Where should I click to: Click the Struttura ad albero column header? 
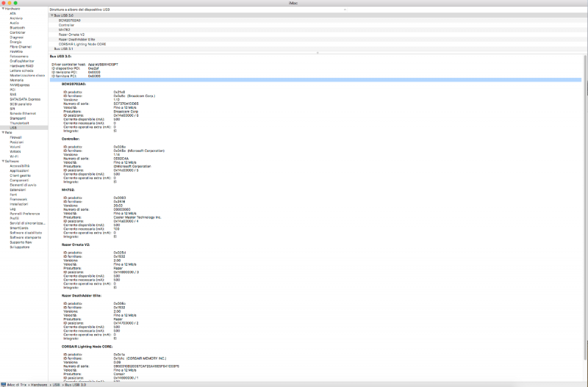79,10
